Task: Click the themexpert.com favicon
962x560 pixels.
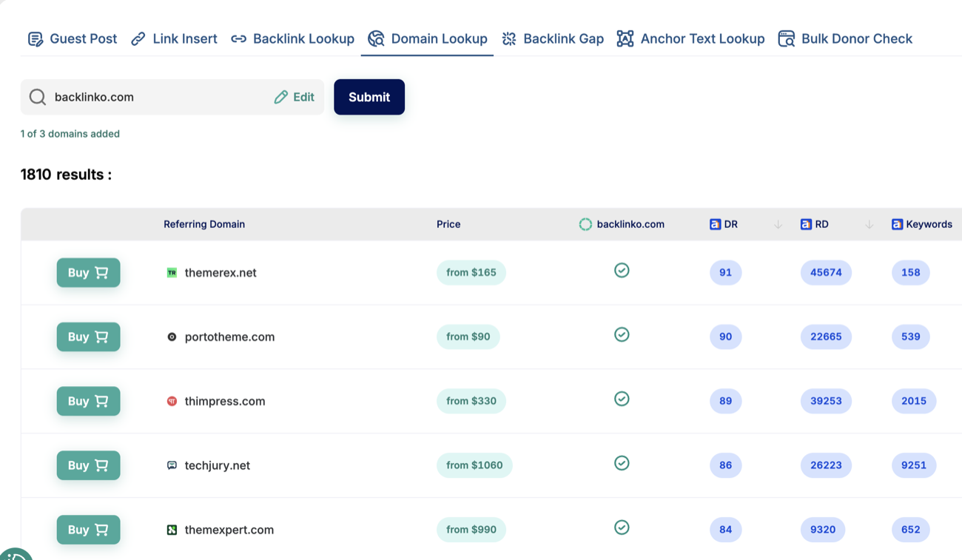Action: click(x=172, y=530)
